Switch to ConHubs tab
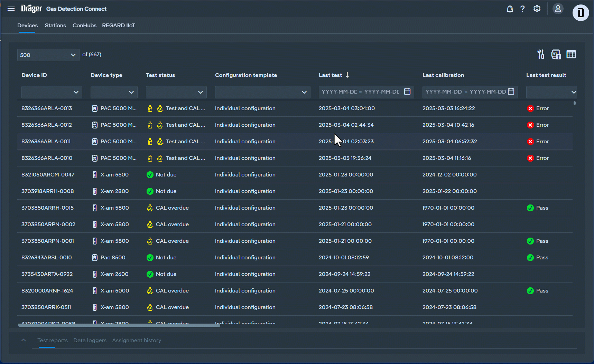Screen dimensions: 594x364 pyautogui.click(x=84, y=26)
